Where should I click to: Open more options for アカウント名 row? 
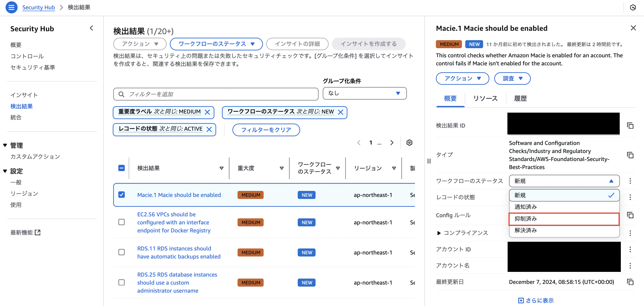tap(630, 265)
